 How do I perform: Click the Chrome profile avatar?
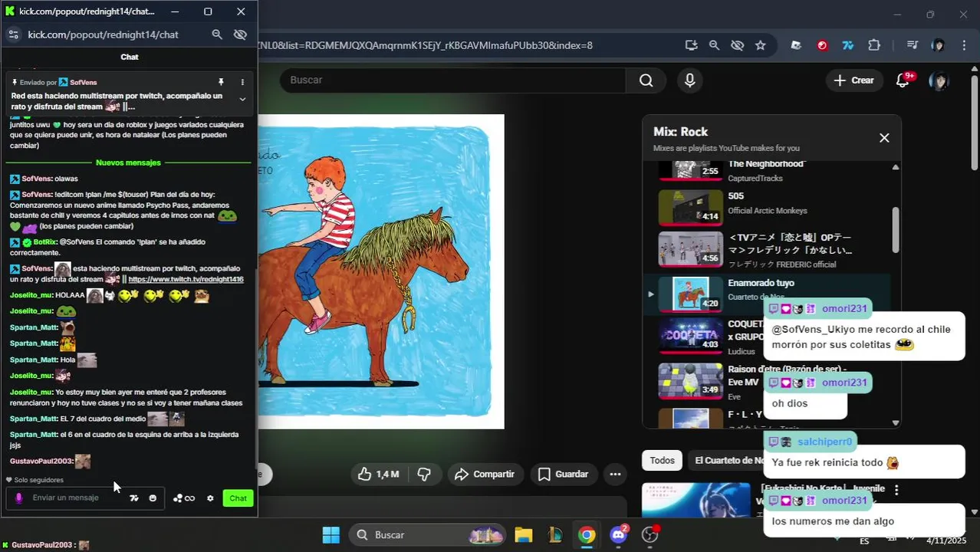(938, 45)
